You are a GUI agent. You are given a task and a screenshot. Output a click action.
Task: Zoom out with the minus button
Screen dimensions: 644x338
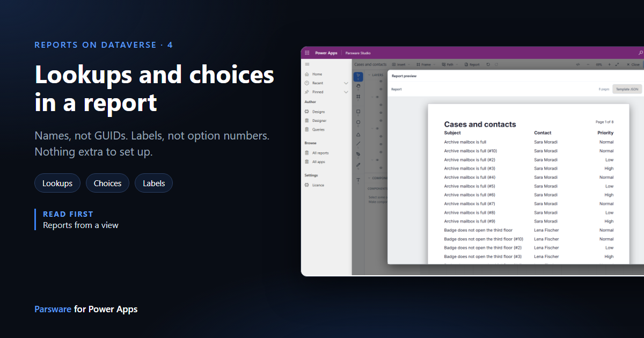coord(588,64)
